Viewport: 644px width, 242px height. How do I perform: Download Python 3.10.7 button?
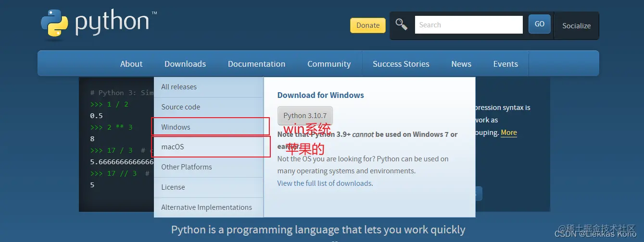point(305,116)
